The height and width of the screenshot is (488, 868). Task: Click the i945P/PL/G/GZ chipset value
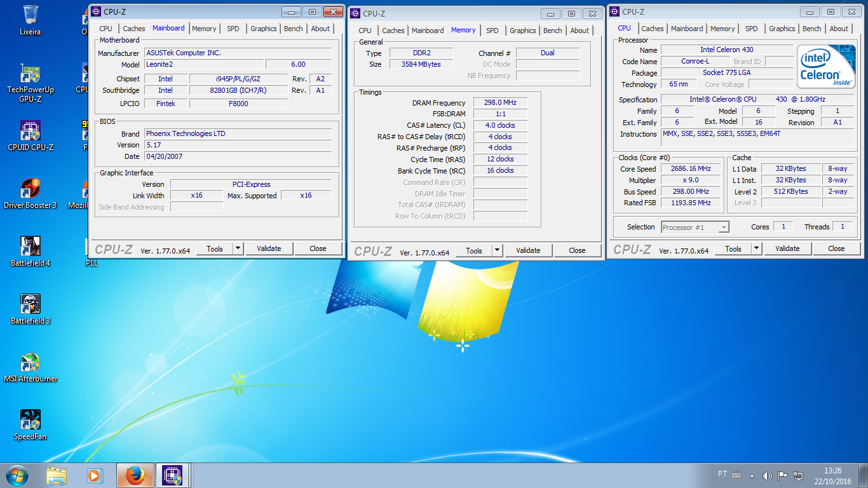(239, 79)
